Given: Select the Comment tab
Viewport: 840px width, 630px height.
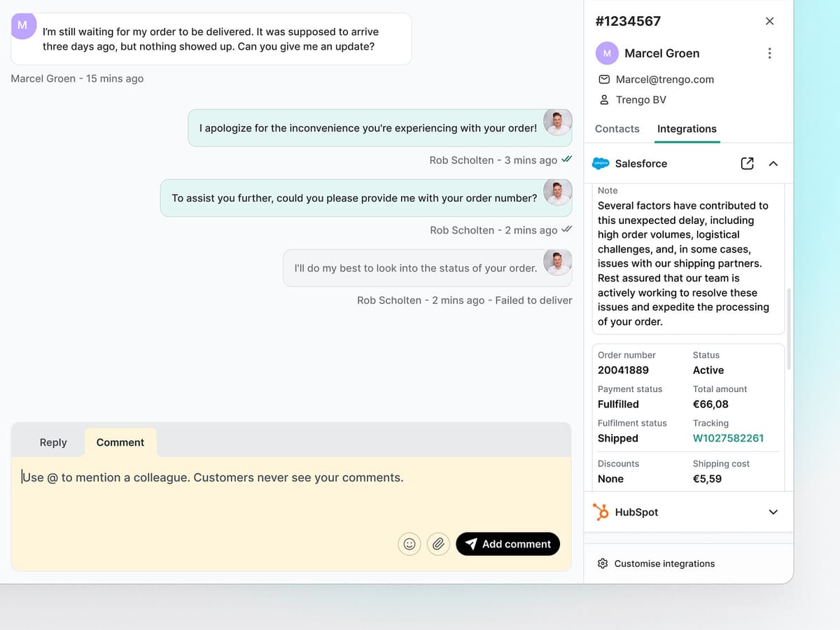Looking at the screenshot, I should (x=120, y=442).
